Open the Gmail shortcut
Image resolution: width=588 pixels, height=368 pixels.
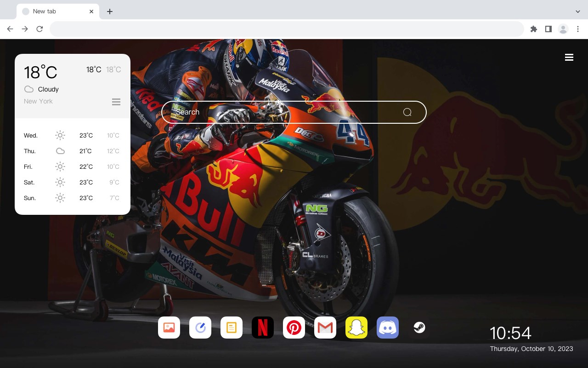[325, 328]
